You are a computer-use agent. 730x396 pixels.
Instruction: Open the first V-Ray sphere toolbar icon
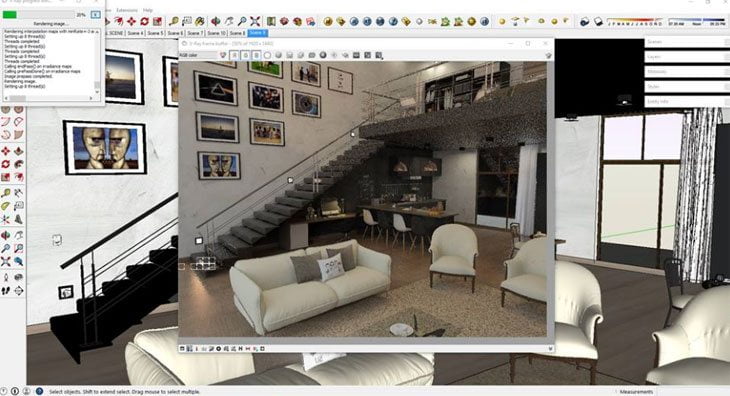(328, 21)
